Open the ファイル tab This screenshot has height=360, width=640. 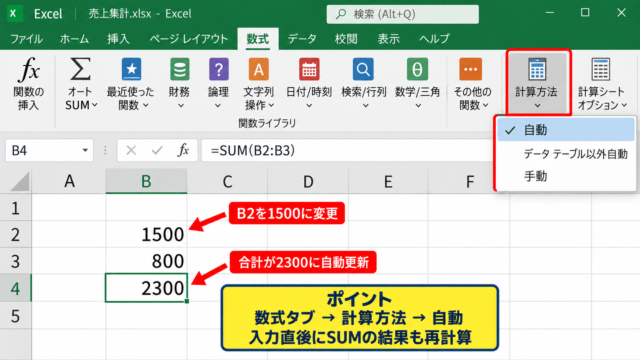26,39
